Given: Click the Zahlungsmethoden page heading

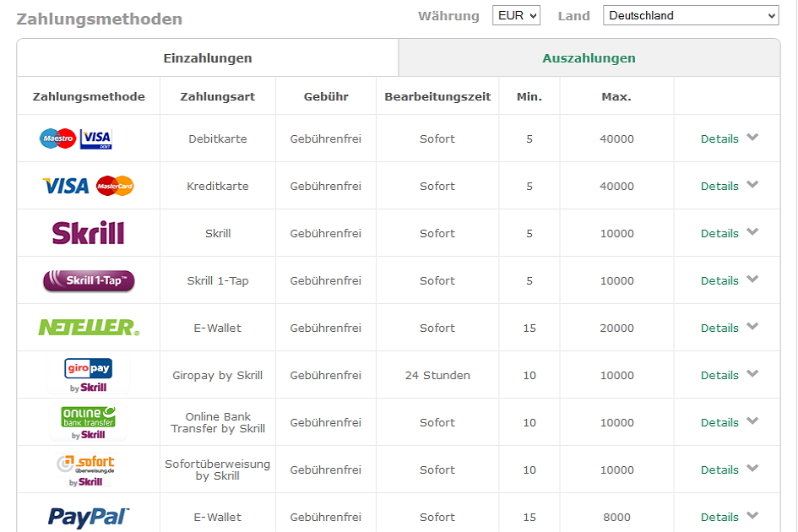Looking at the screenshot, I should coord(100,19).
